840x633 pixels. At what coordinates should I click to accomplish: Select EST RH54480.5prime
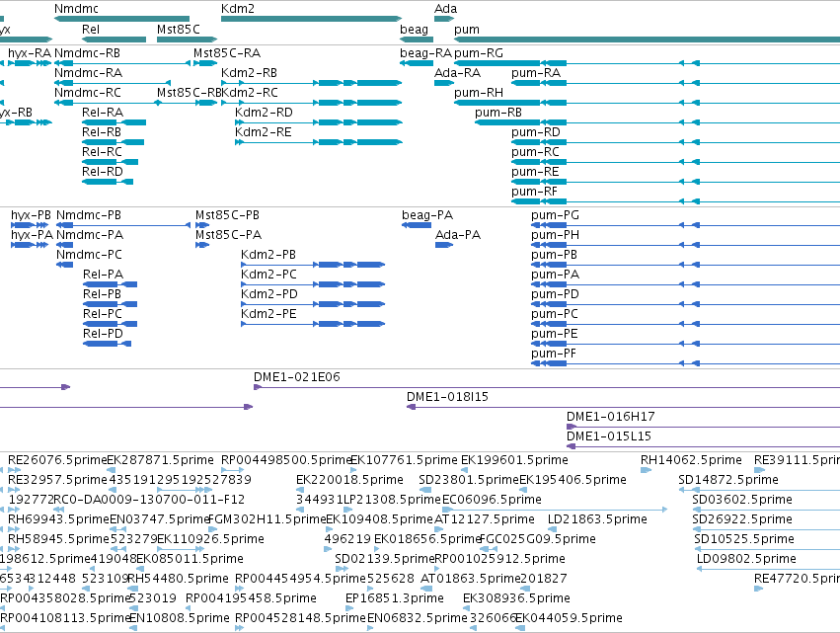pos(133,590)
